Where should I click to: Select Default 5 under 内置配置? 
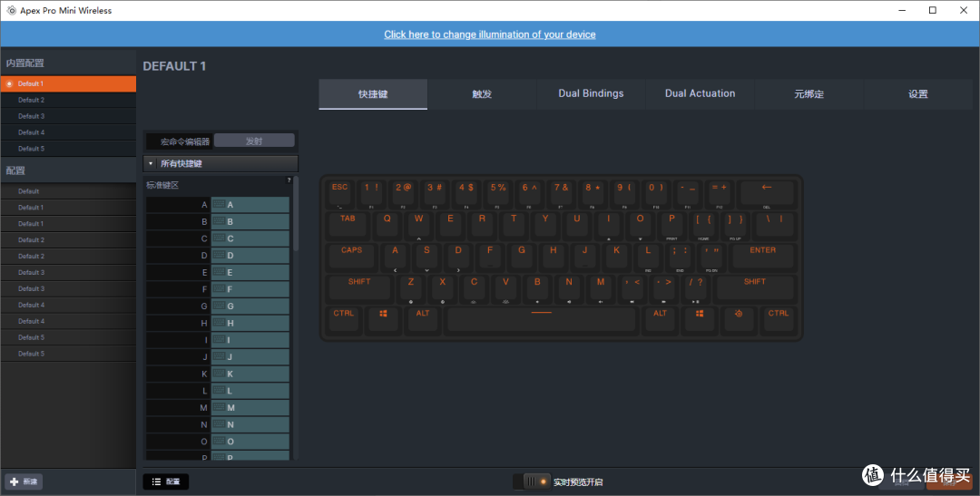coord(68,149)
